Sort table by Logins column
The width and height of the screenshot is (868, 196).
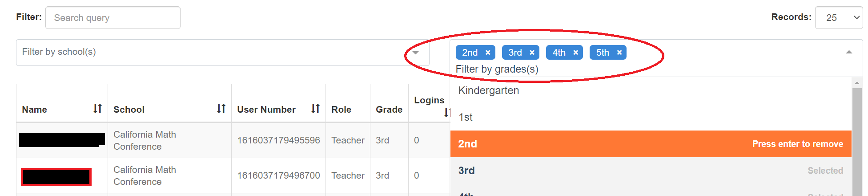pos(446,113)
